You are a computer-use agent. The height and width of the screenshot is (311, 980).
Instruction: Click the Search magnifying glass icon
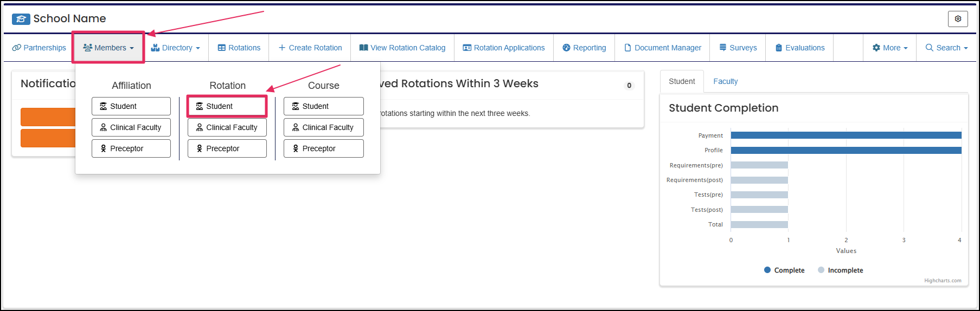click(930, 48)
